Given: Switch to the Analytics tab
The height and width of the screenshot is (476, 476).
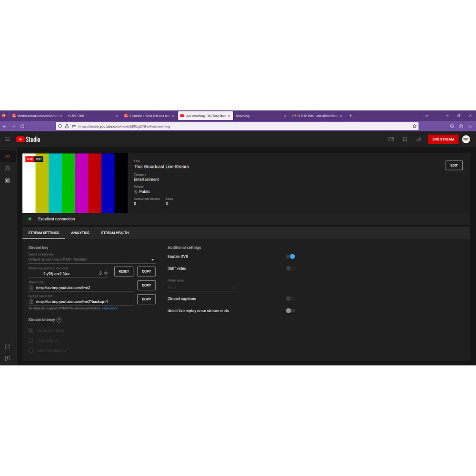Looking at the screenshot, I should [80, 233].
